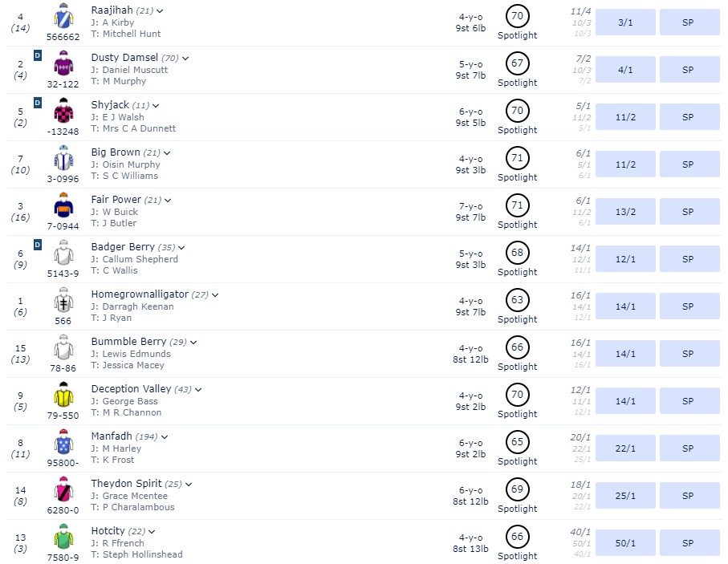Viewport: 728px width, 564px height.
Task: Click Manfadh's blue spotted silks icon
Action: pyautogui.click(x=63, y=443)
